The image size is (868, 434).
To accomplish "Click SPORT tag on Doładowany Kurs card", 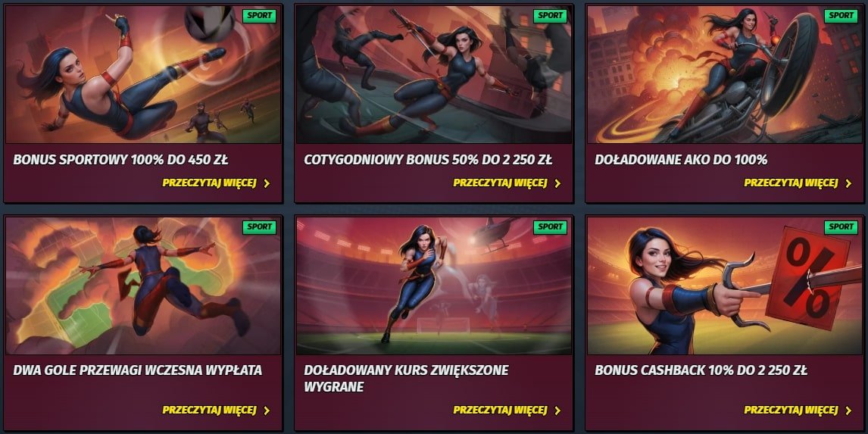I will click(x=550, y=226).
